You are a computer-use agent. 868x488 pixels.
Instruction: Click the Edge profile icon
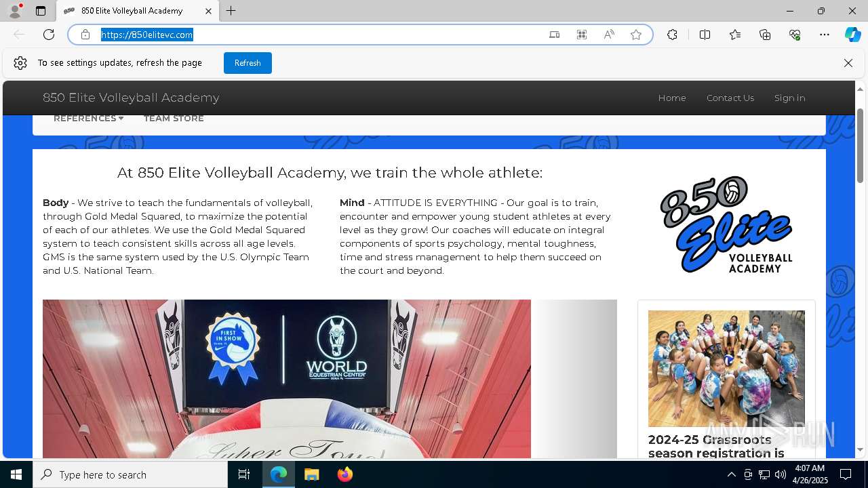click(15, 11)
